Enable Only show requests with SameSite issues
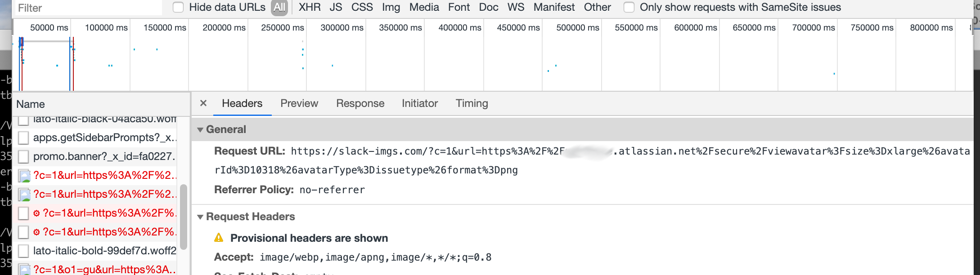The image size is (980, 275). [x=628, y=7]
